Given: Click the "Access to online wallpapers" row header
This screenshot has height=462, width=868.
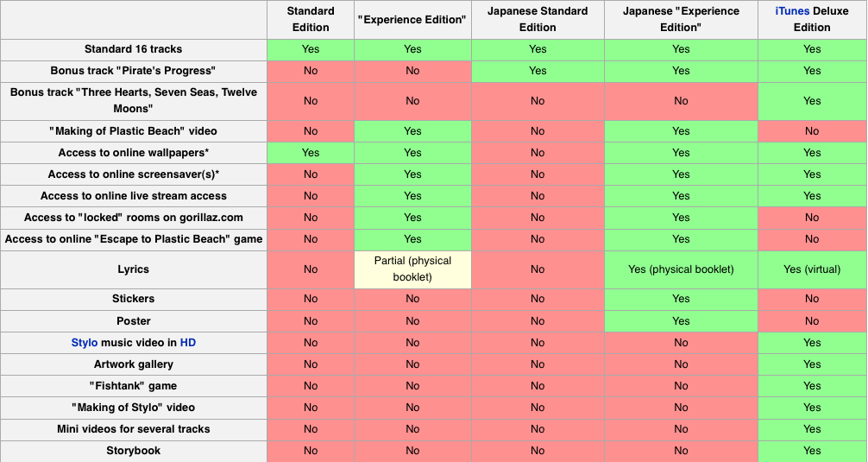Looking at the screenshot, I should [x=134, y=153].
